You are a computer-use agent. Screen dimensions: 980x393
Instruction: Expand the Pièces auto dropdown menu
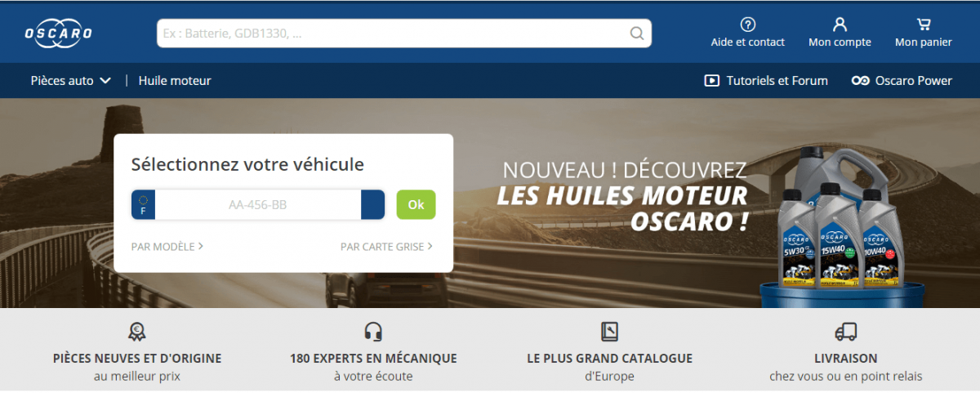tap(71, 81)
